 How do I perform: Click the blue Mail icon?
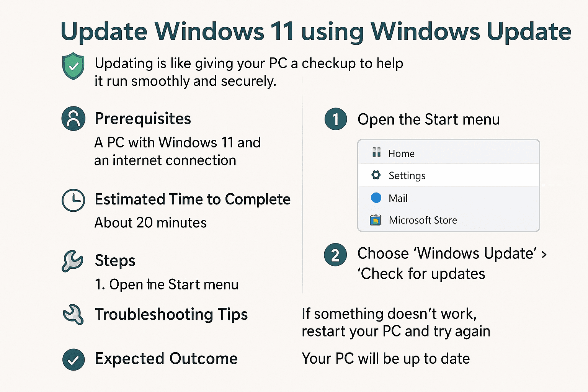376,198
